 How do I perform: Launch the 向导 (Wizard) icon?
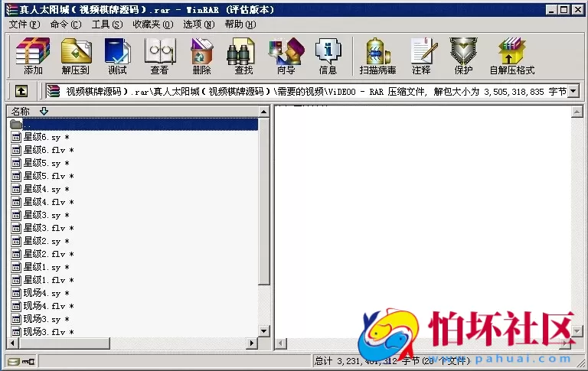286,55
